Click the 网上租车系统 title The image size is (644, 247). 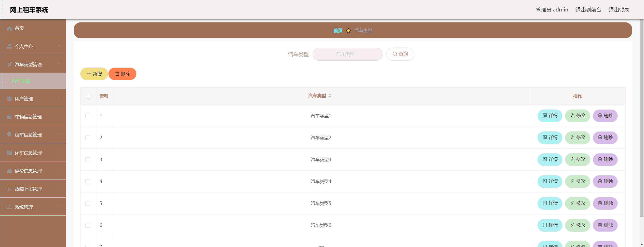29,10
